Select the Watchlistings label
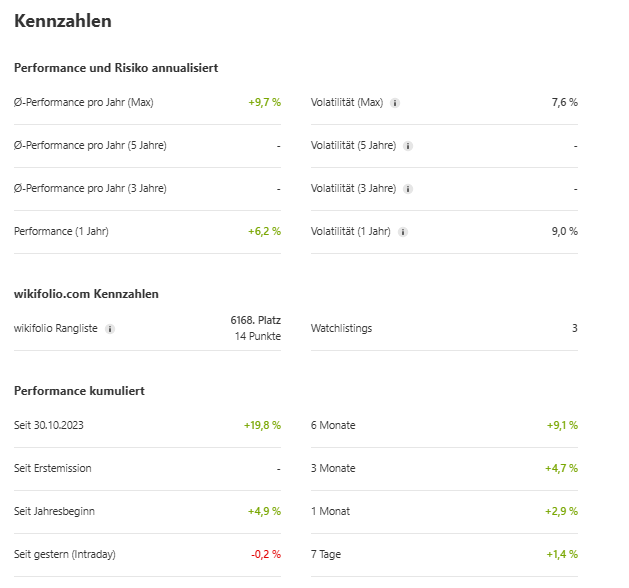 point(340,328)
